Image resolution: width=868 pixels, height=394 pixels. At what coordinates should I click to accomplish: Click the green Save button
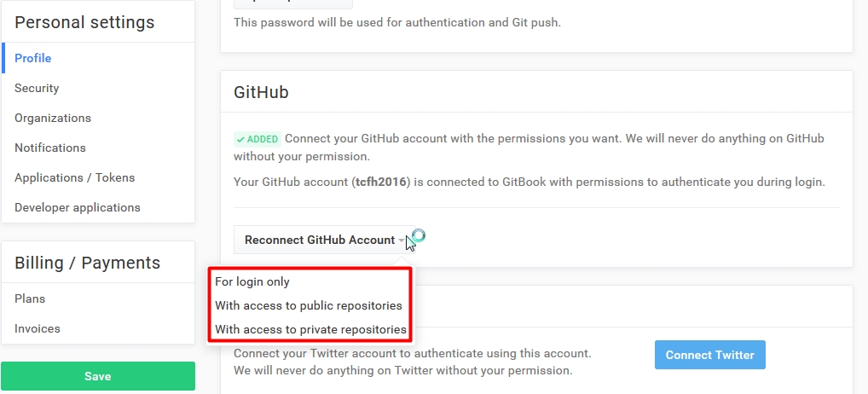[98, 376]
